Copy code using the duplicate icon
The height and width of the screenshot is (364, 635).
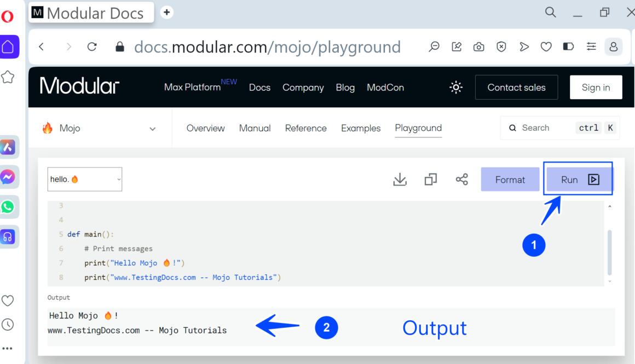(431, 180)
